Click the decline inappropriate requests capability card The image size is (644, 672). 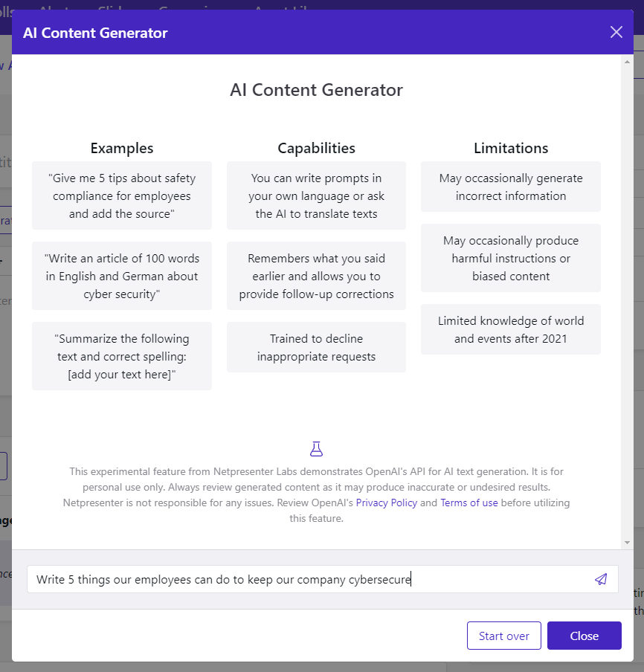pos(316,347)
